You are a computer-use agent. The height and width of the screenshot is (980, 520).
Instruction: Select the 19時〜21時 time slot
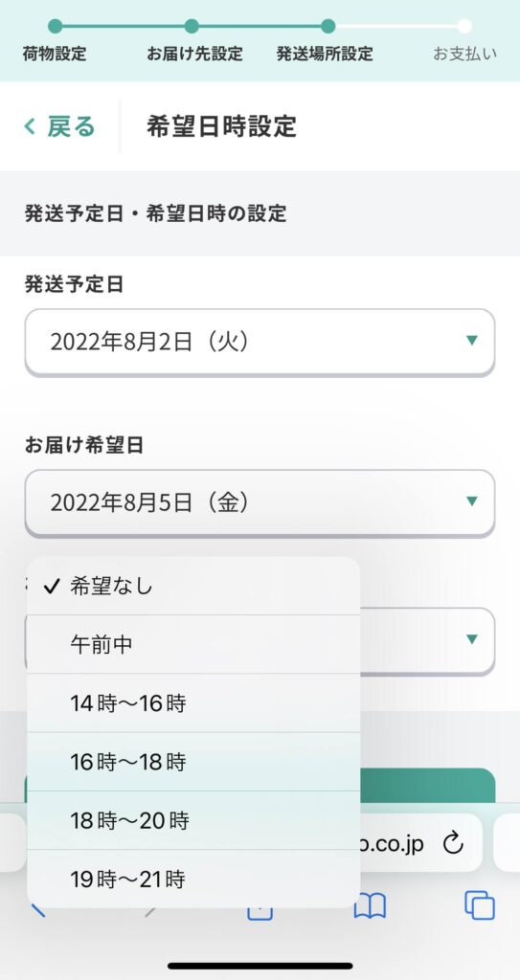point(193,879)
